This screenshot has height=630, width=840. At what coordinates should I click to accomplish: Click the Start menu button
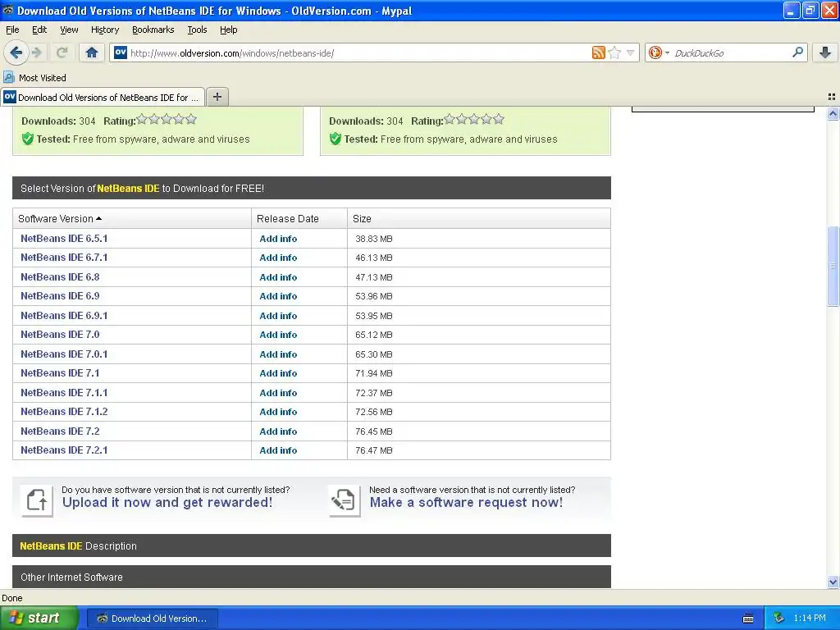click(39, 618)
